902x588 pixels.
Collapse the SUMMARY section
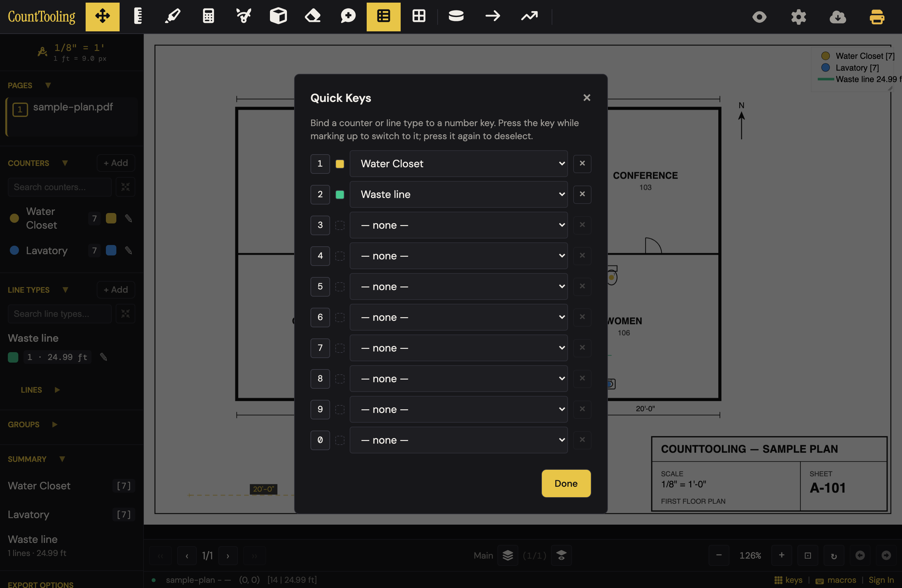62,459
